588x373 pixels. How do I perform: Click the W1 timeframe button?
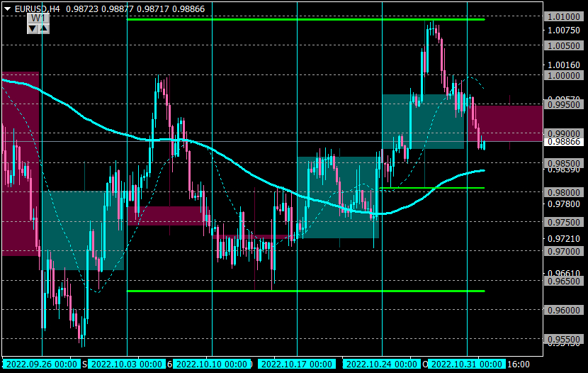point(38,18)
